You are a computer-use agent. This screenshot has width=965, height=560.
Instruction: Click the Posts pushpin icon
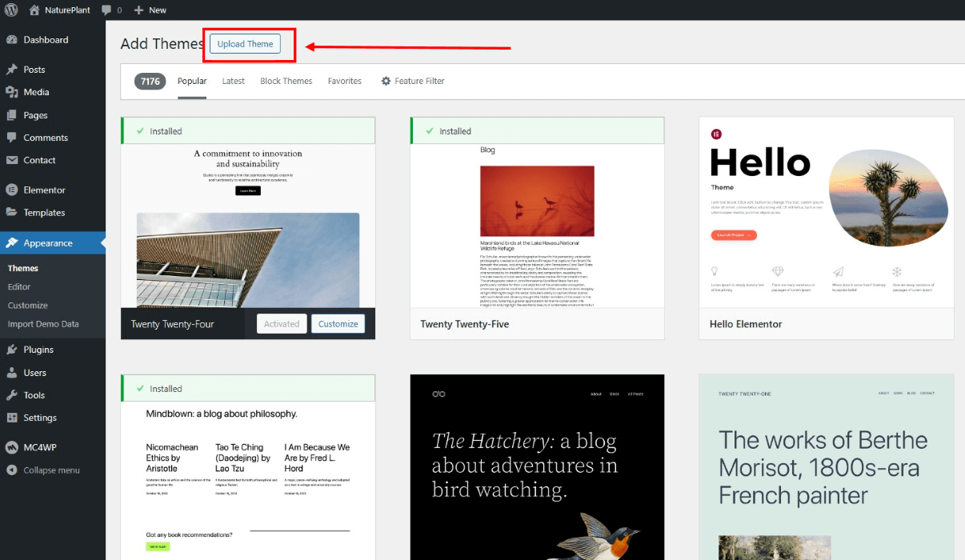pos(12,70)
